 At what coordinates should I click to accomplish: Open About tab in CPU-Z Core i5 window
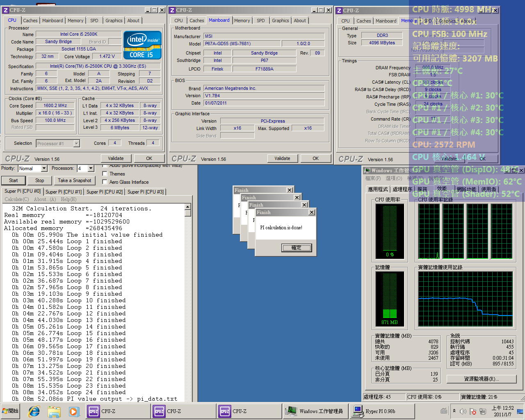click(x=133, y=21)
